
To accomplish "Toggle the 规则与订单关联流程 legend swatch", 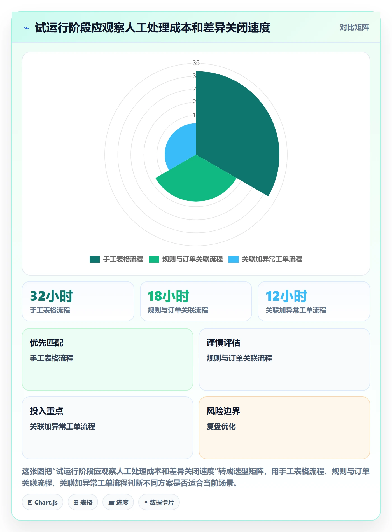I will (154, 259).
